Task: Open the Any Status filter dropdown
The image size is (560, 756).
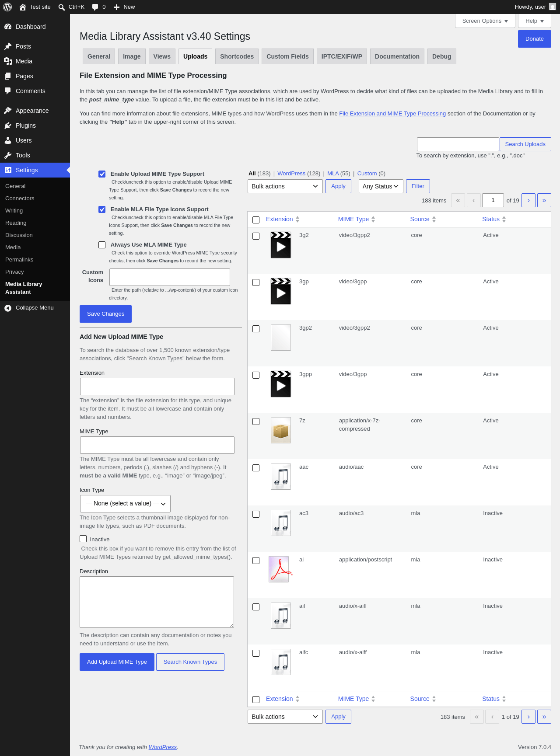Action: tap(381, 186)
